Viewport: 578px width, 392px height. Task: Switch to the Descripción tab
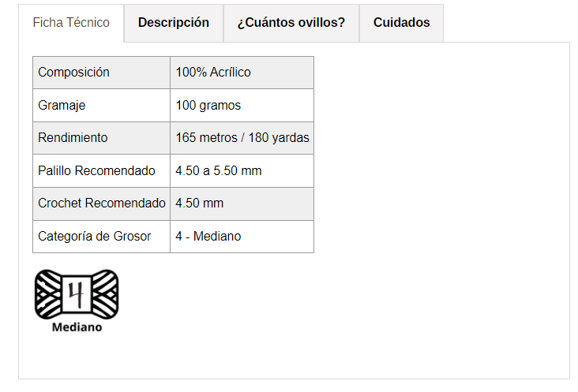(174, 23)
